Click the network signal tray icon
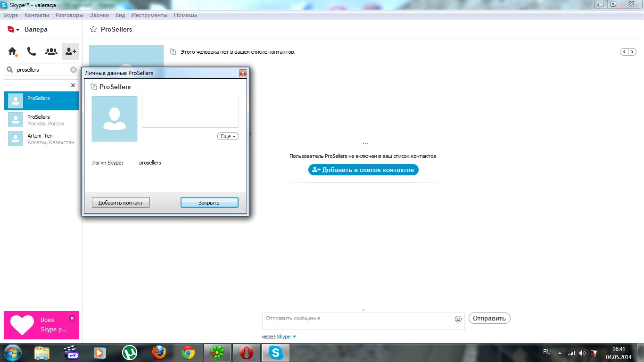Screen dimensions: 644x362 [x=571, y=353]
